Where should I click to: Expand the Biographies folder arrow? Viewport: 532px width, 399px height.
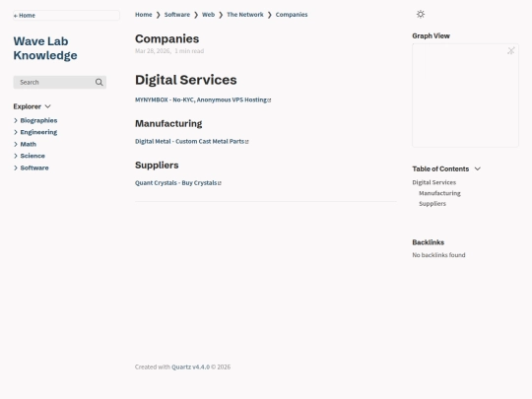[16, 120]
